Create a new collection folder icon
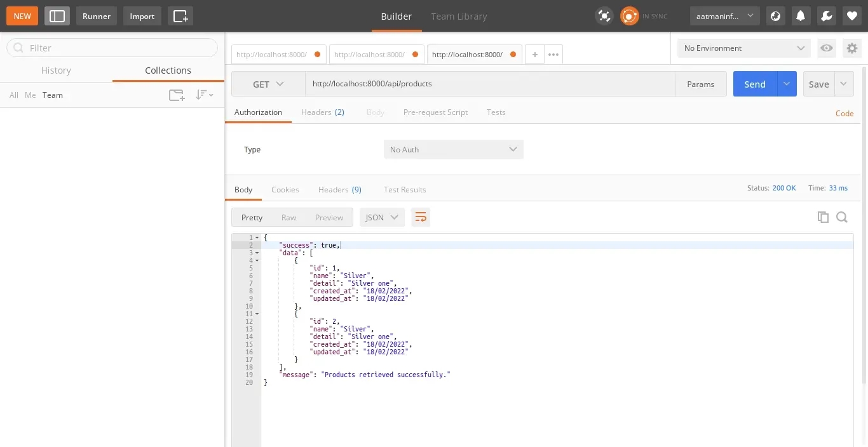Image resolution: width=868 pixels, height=447 pixels. click(176, 95)
